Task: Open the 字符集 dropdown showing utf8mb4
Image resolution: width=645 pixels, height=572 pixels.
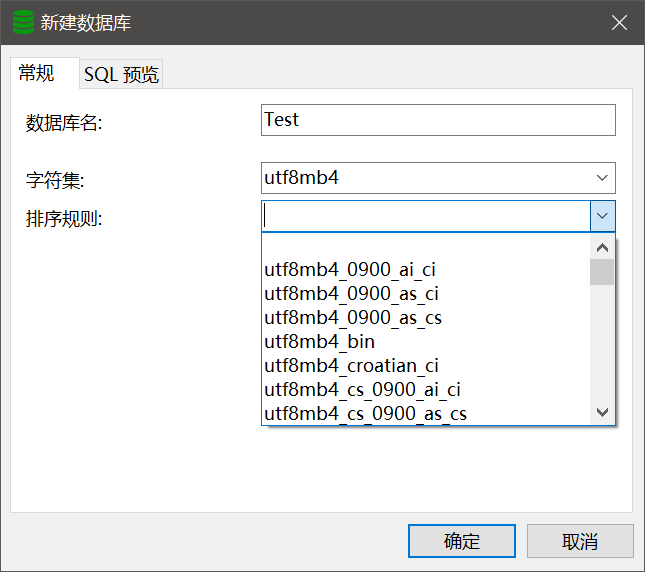Action: coord(438,178)
